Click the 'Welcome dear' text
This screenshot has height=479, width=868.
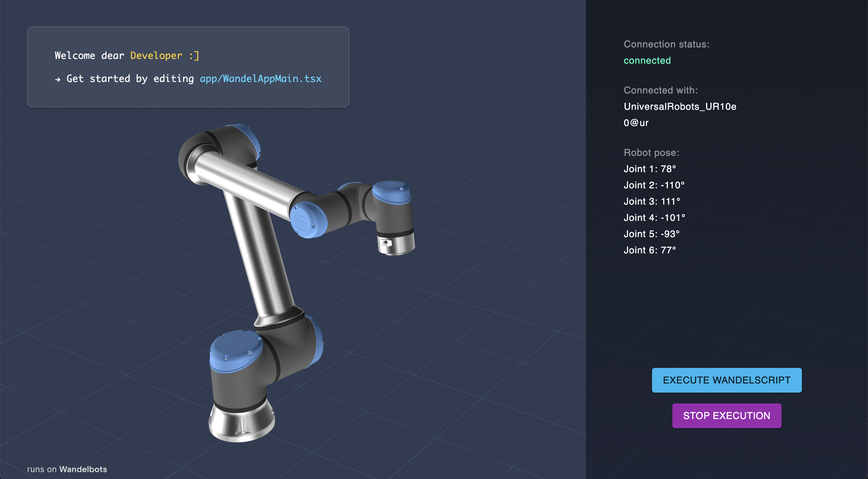tap(89, 56)
